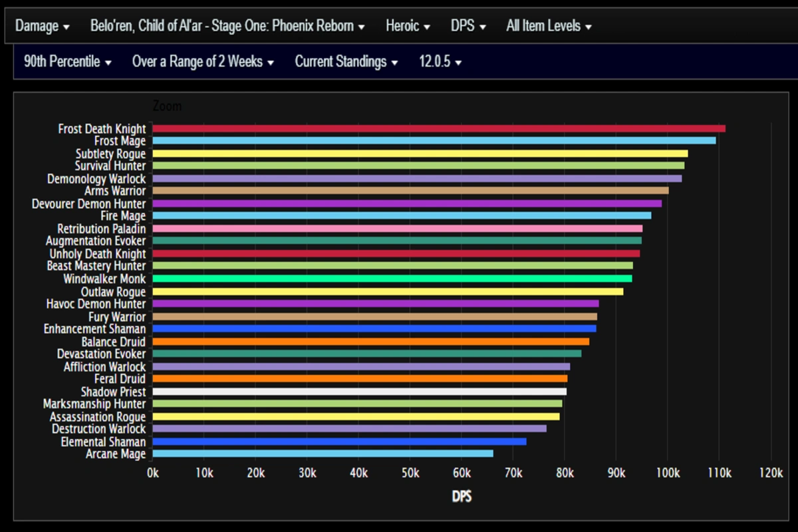798x532 pixels.
Task: Open the 12.0.5 patch version dropdown
Action: click(x=440, y=62)
